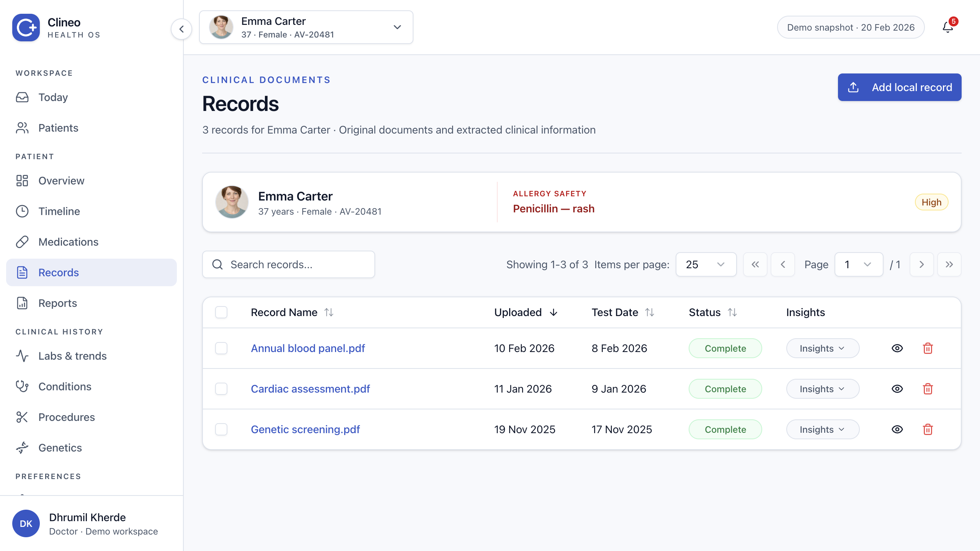Viewport: 980px width, 551px height.
Task: Click the magnifier icon in the search box
Action: pyautogui.click(x=217, y=264)
